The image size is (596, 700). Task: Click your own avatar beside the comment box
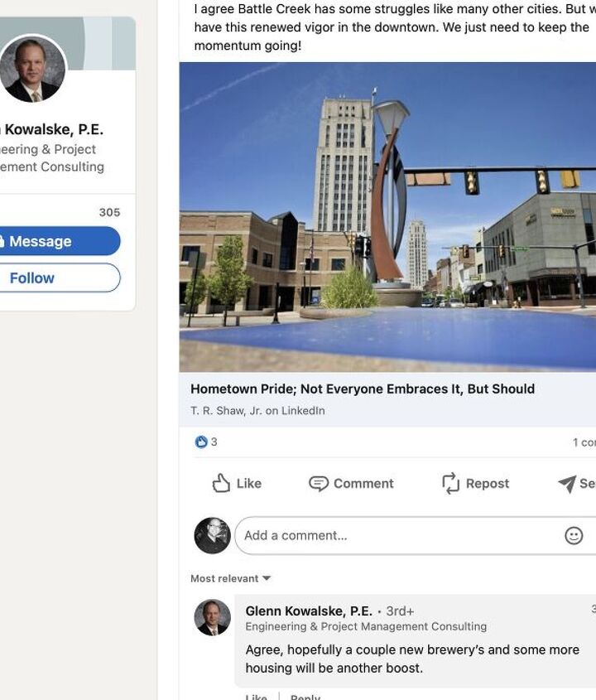(x=212, y=536)
